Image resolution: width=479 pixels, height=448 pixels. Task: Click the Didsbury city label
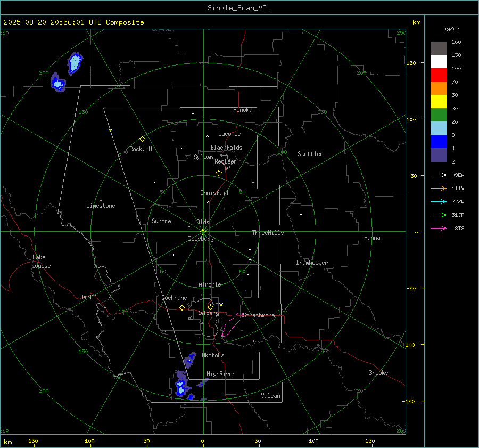point(201,239)
